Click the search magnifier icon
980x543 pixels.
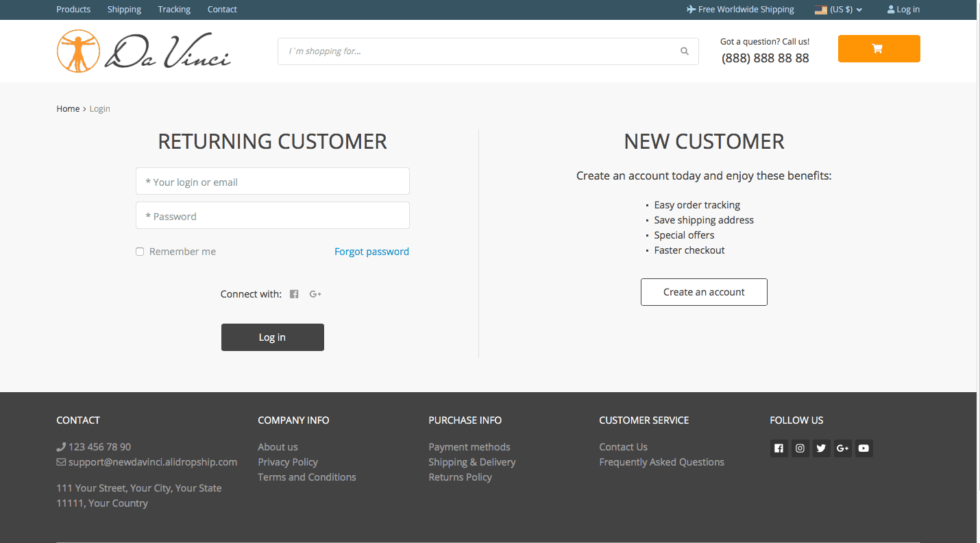pyautogui.click(x=684, y=51)
